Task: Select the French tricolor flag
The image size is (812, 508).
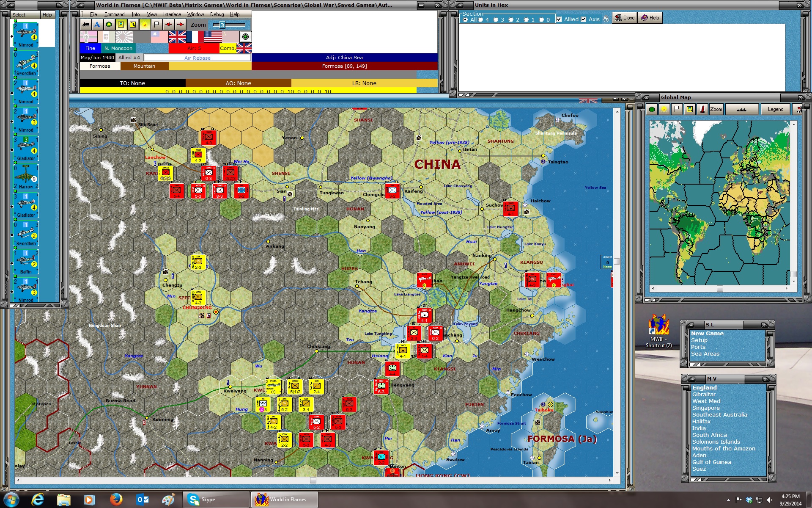Action: 195,37
